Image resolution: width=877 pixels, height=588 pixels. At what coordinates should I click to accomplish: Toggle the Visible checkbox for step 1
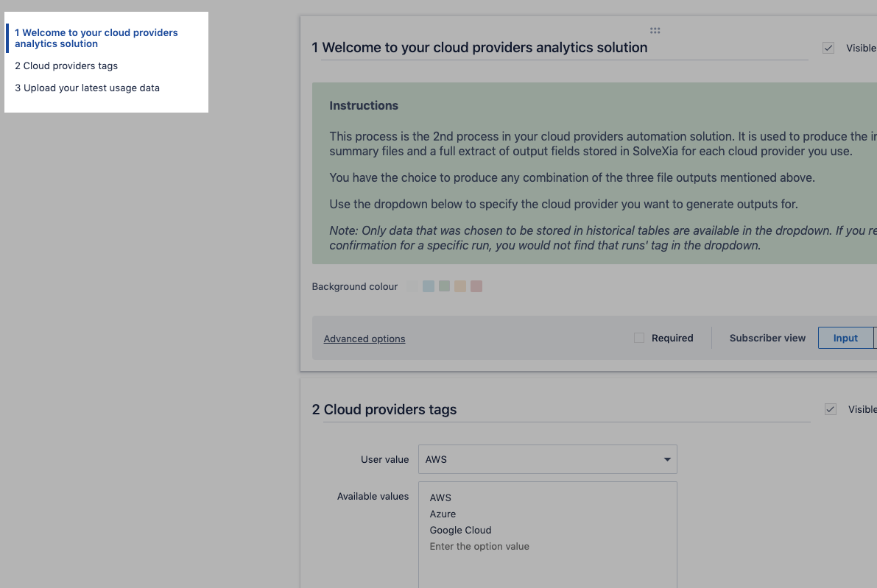coord(828,48)
